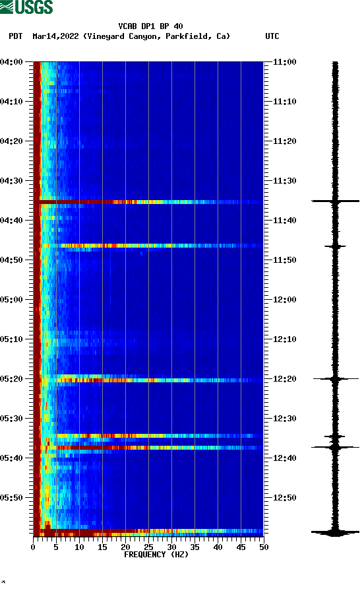Screen dimensions: 364x589
Task: Click the 30 Hz frequency tick label
Action: tap(172, 547)
